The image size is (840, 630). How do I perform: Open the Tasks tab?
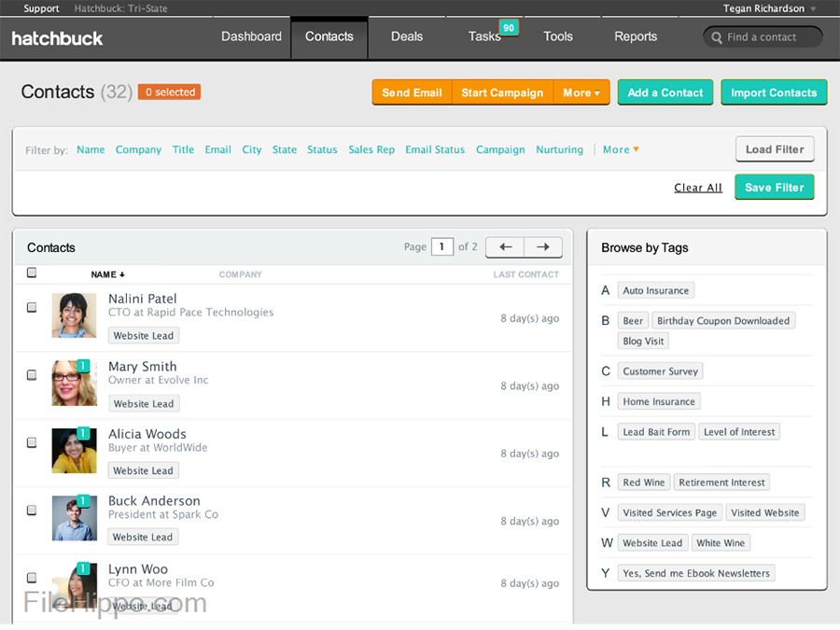pyautogui.click(x=484, y=36)
